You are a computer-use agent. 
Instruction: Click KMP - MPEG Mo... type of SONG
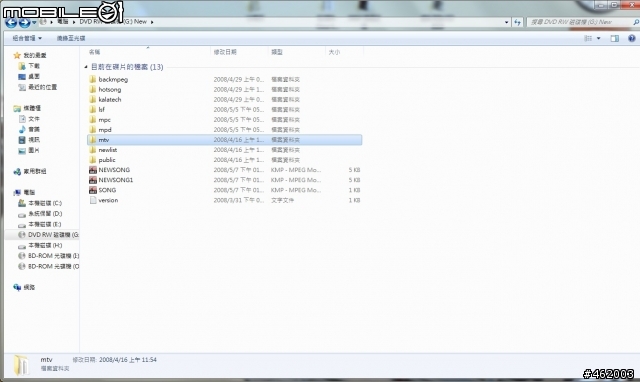(x=296, y=190)
